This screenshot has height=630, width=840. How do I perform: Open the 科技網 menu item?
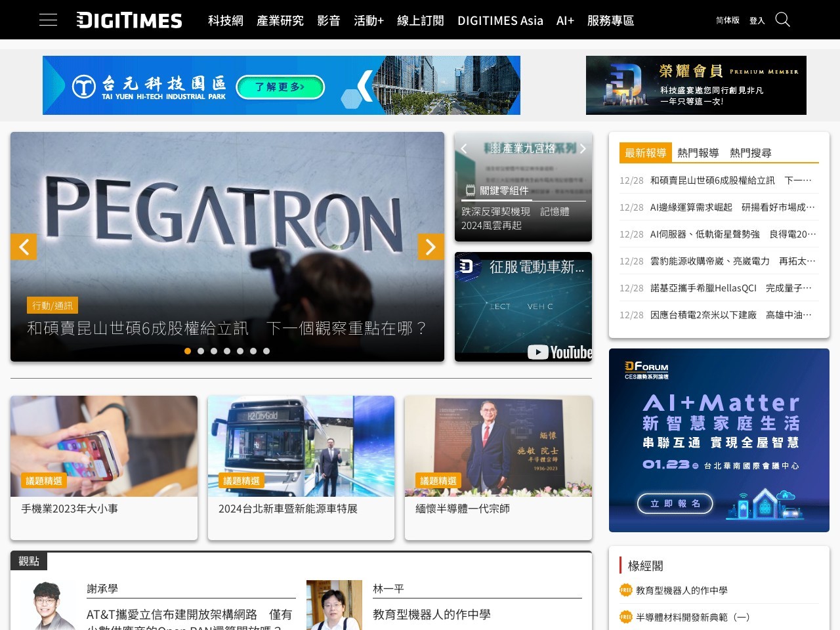224,20
